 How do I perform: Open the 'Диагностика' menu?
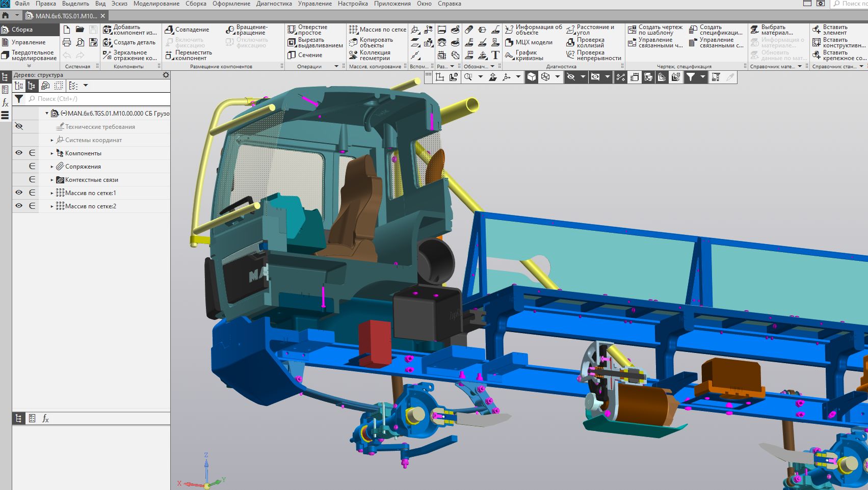point(274,4)
